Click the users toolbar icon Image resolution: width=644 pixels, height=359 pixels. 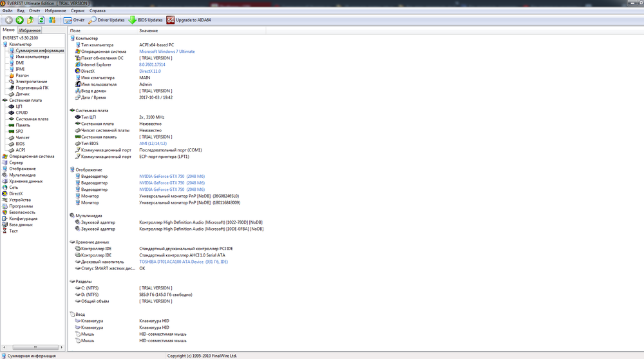(52, 20)
